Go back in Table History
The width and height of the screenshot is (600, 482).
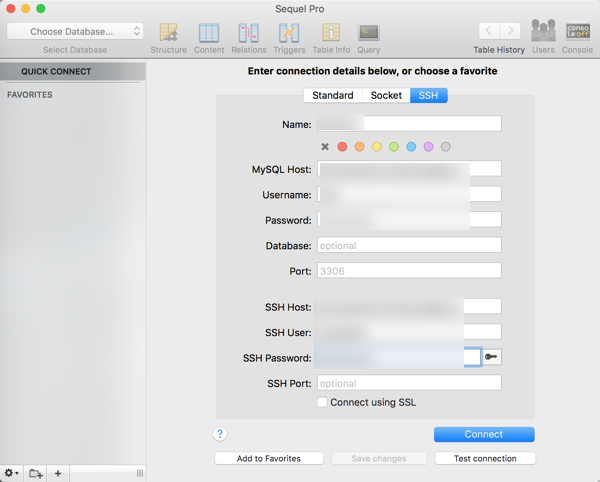tap(489, 31)
